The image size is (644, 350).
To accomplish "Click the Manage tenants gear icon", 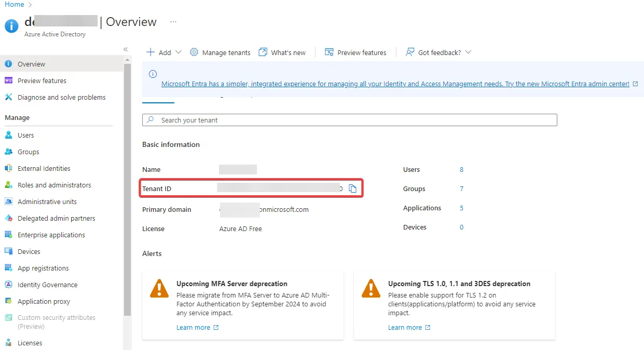I will point(194,52).
